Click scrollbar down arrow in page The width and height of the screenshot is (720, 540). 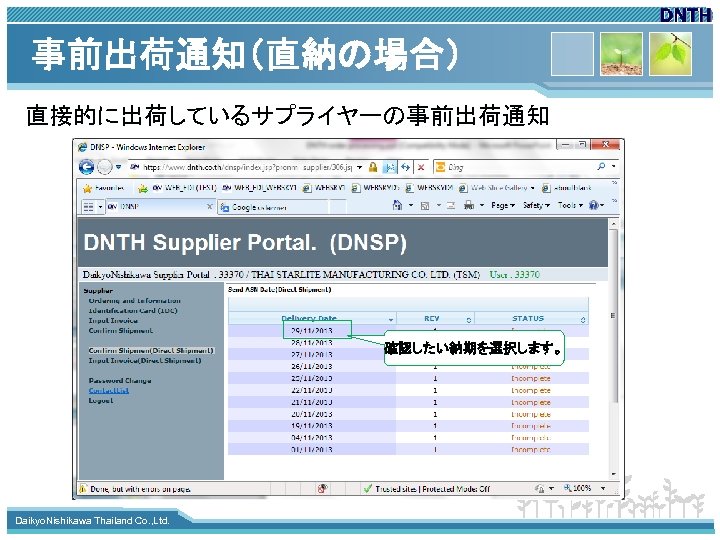pos(613,474)
